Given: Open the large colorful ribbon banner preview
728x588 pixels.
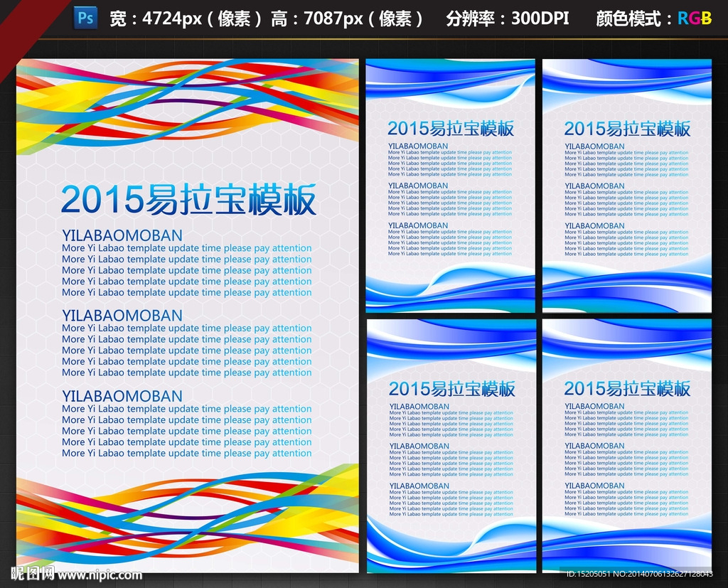Looking at the screenshot, I should pos(188,316).
